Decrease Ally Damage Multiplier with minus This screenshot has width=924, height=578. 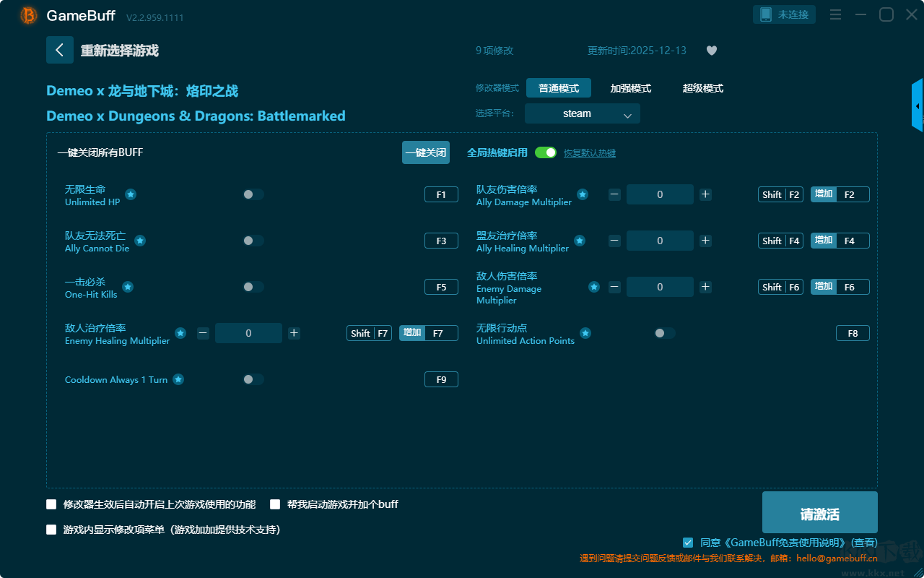[614, 194]
